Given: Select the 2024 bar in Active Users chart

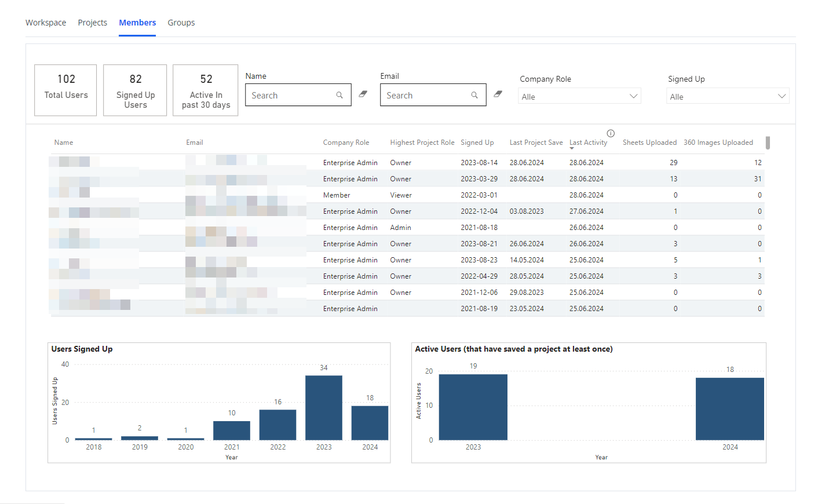Looking at the screenshot, I should pos(729,409).
